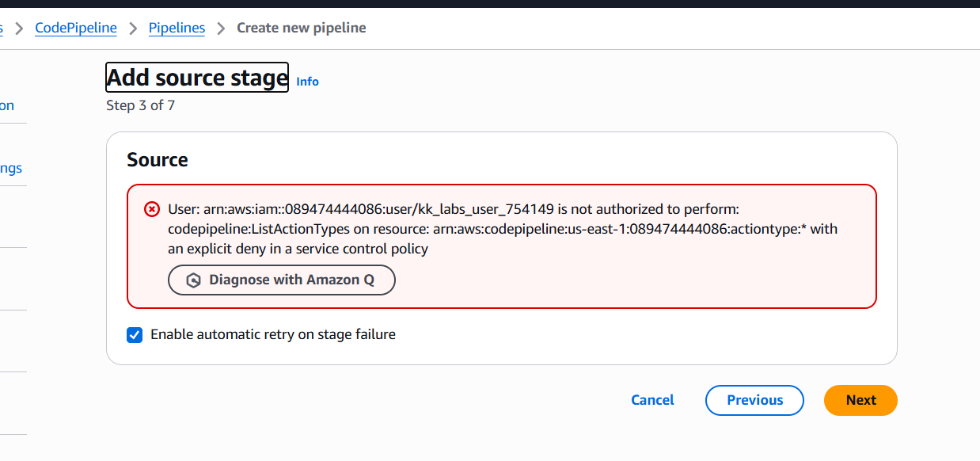Go back with the Previous button
This screenshot has height=461, width=980.
[x=754, y=400]
